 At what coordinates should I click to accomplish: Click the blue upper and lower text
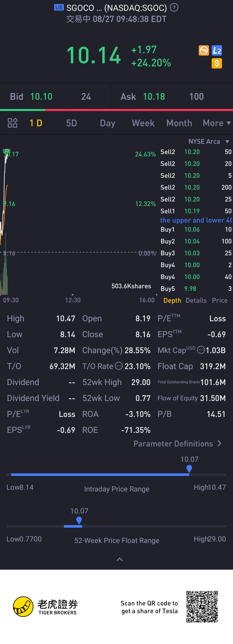click(x=196, y=220)
